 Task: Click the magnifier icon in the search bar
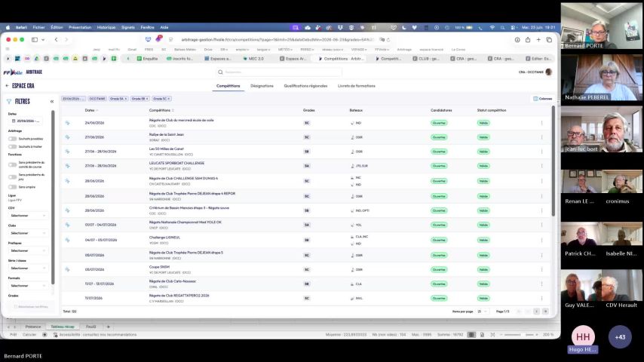tap(220, 72)
